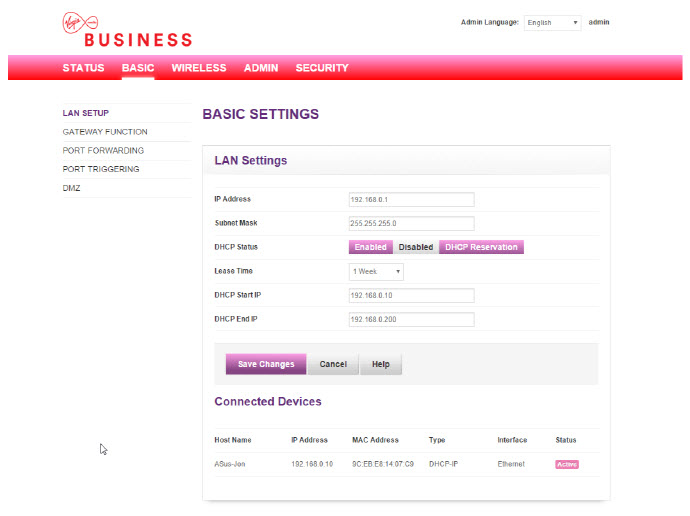Select the BASIC tab
Screen dimensions: 690x516
(138, 68)
